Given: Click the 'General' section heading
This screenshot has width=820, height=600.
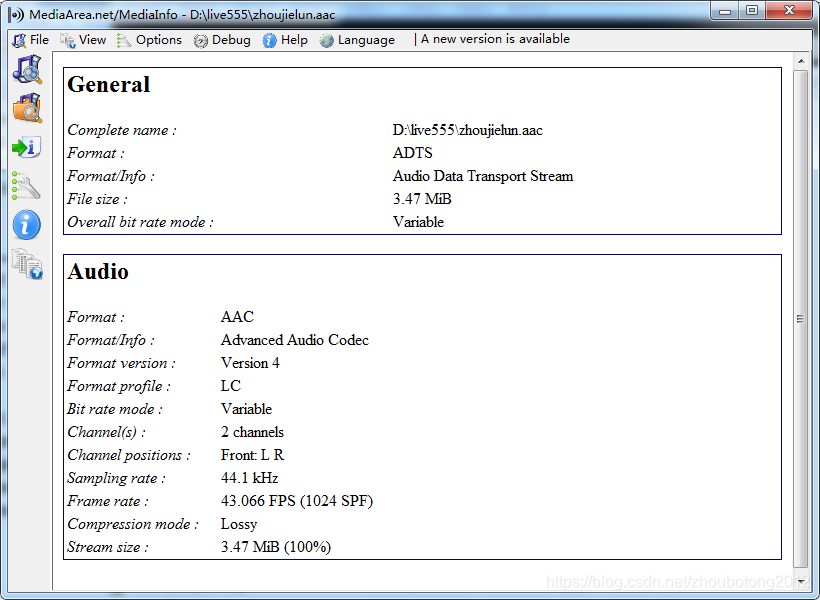Looking at the screenshot, I should pos(109,85).
